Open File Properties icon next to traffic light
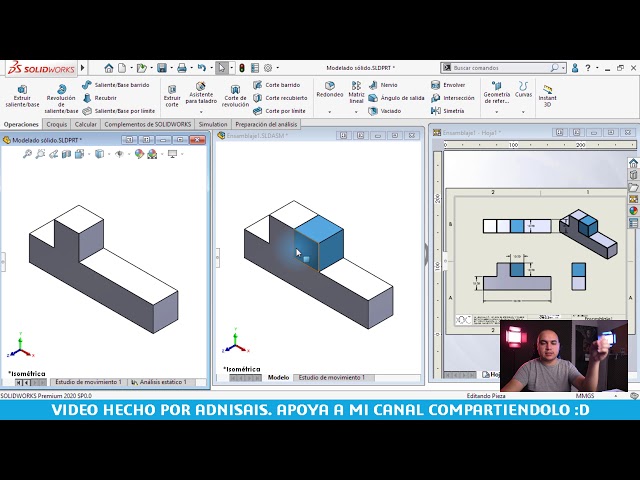The height and width of the screenshot is (480, 640). coord(255,68)
